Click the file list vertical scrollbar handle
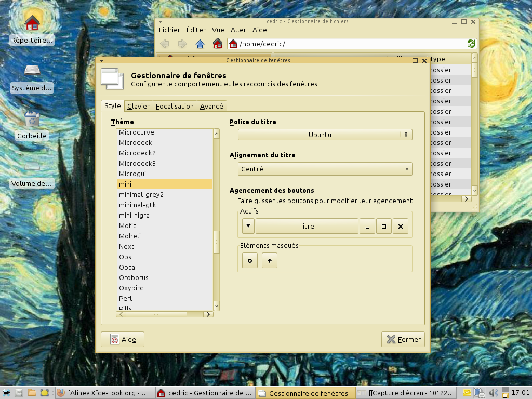 pyautogui.click(x=475, y=70)
